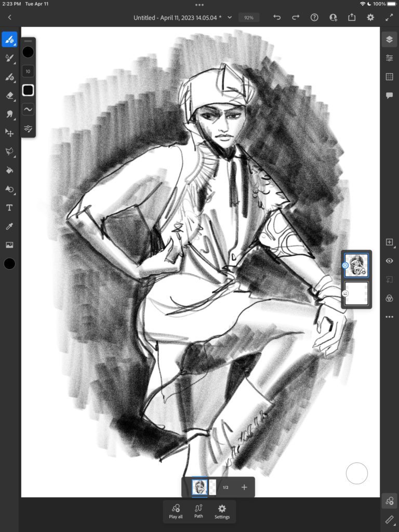Open the Layer Properties panel

point(389,58)
